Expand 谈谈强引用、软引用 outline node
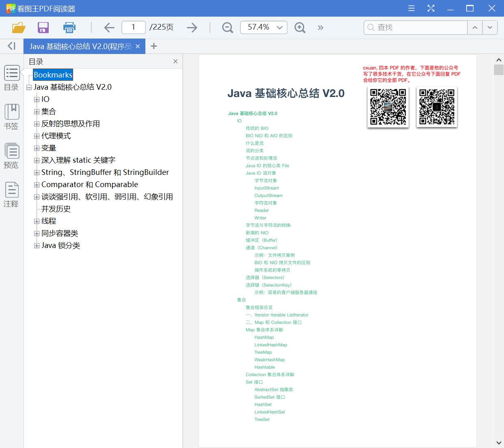504x448 pixels. click(x=37, y=197)
